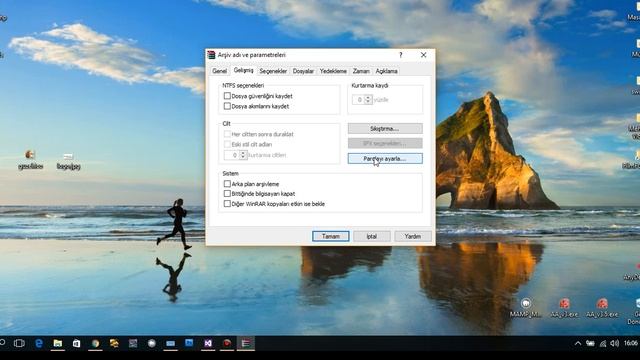Open the SFX seçenekleri... button
The image size is (640, 360).
point(385,143)
